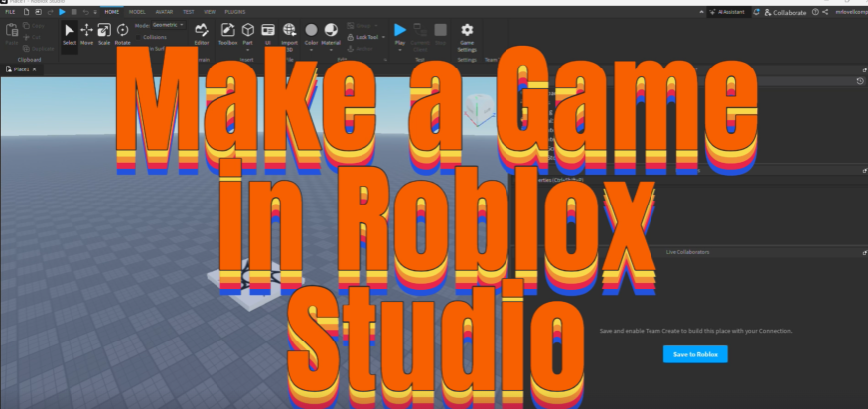The width and height of the screenshot is (868, 409).
Task: Expand the Play dropdown arrow
Action: 400,50
